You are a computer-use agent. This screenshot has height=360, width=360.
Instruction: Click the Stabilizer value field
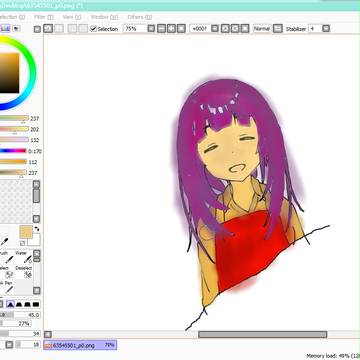click(x=315, y=29)
